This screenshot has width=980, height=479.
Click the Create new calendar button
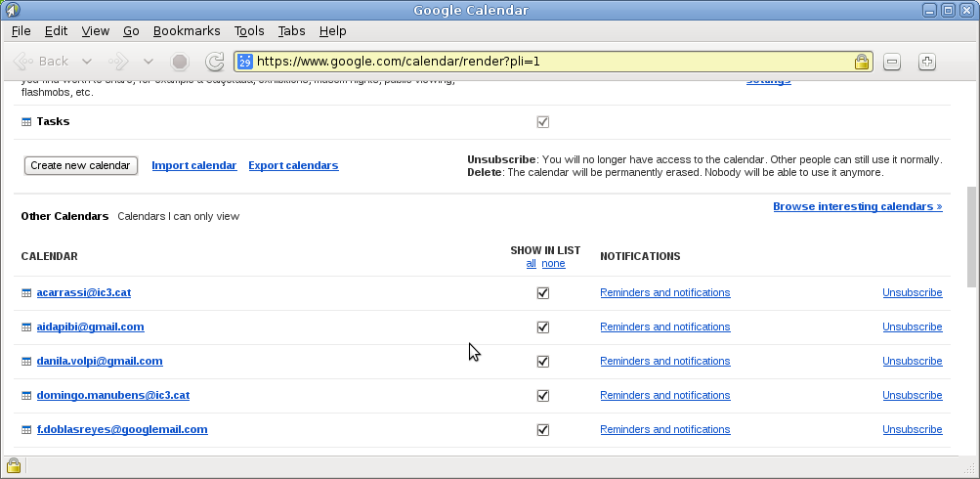81,166
